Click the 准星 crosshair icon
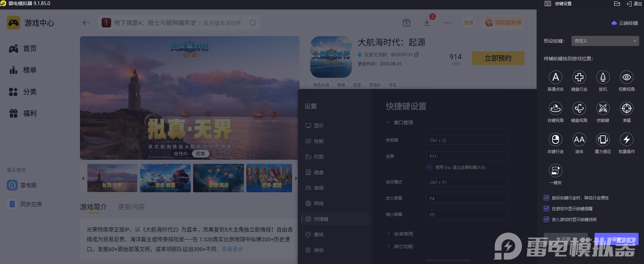This screenshot has height=264, width=644. (x=626, y=109)
